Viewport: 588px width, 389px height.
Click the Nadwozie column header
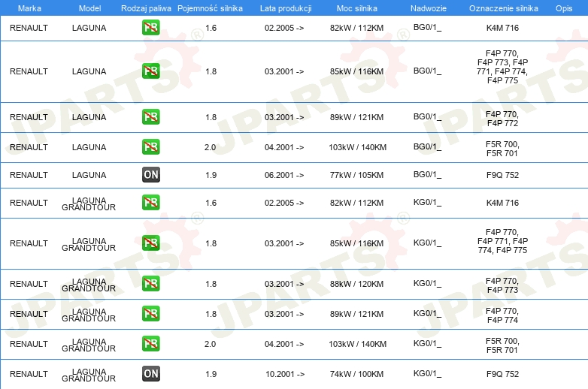429,8
